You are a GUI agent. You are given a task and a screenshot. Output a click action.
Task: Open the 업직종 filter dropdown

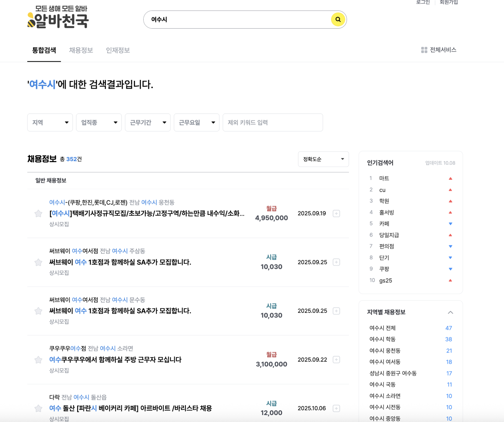(x=98, y=122)
